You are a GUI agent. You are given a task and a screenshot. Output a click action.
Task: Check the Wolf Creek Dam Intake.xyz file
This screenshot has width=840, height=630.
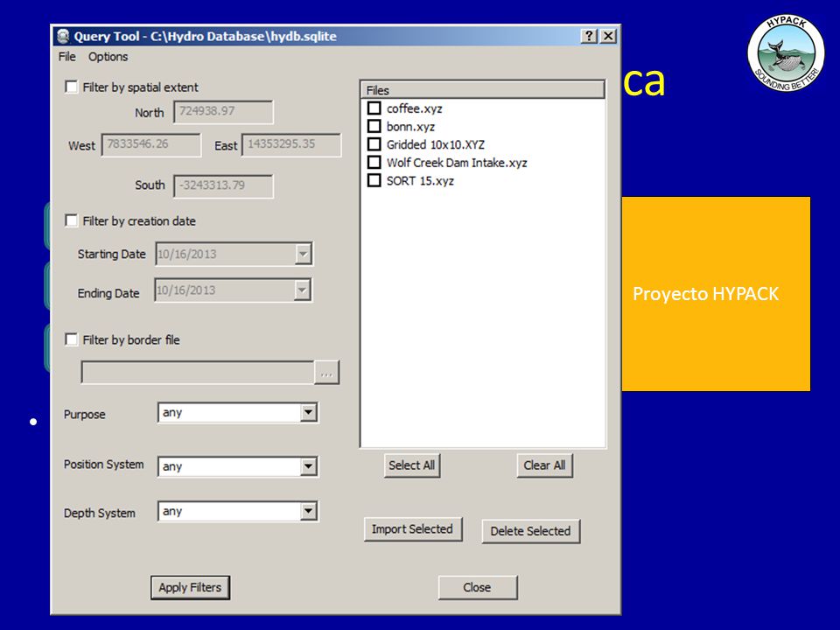click(x=374, y=163)
